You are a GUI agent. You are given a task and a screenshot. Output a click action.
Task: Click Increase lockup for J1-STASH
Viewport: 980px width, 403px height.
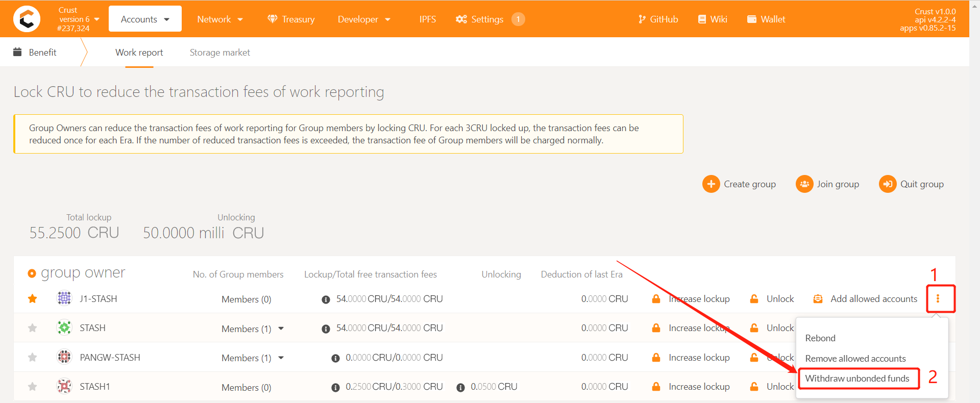[x=691, y=299]
